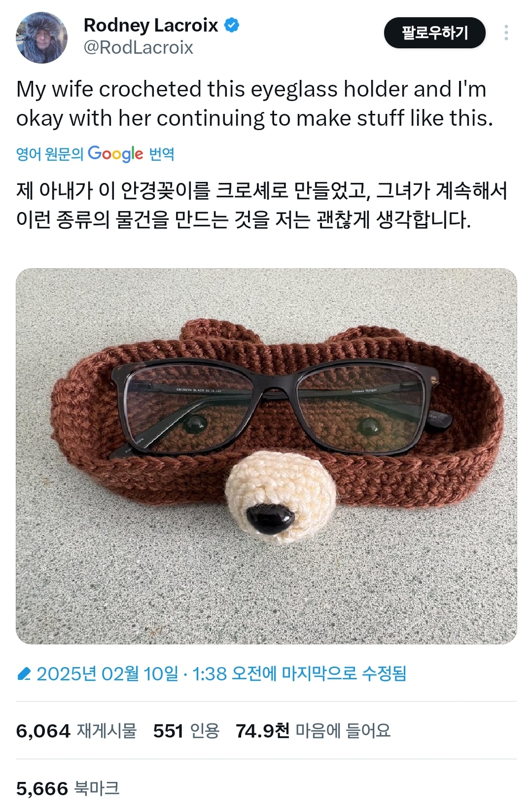
Task: Open the 5,666 북마크 count
Action: pos(68,788)
